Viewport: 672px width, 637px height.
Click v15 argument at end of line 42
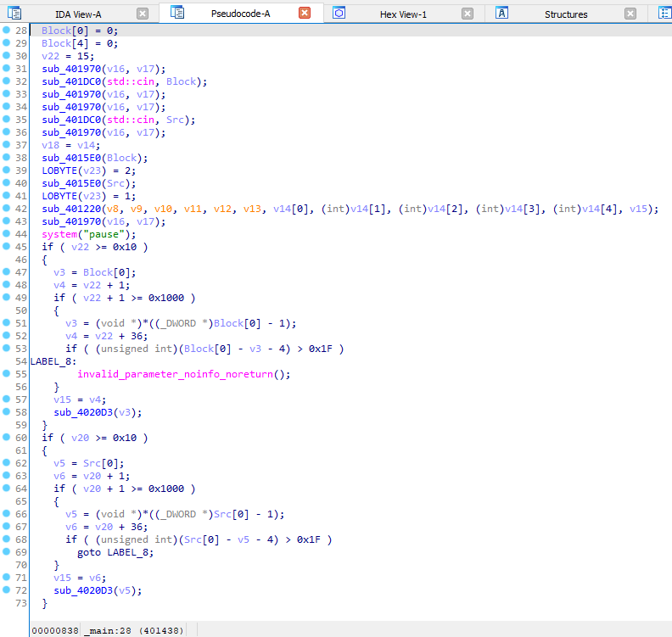tap(638, 209)
